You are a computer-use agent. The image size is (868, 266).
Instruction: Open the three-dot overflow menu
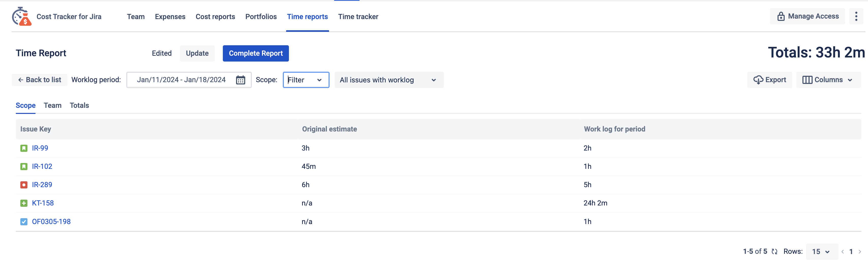click(856, 16)
